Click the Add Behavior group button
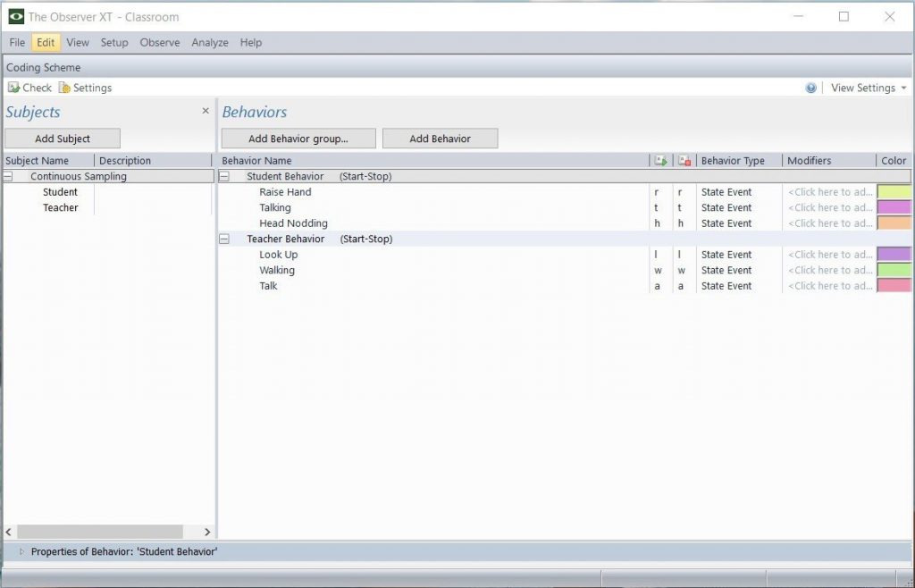The height and width of the screenshot is (588, 915). (x=298, y=139)
